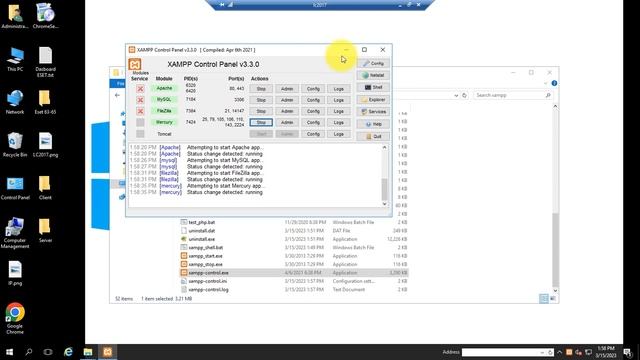Image resolution: width=640 pixels, height=360 pixels.
Task: Open the XAMPP Shell
Action: pos(373,87)
